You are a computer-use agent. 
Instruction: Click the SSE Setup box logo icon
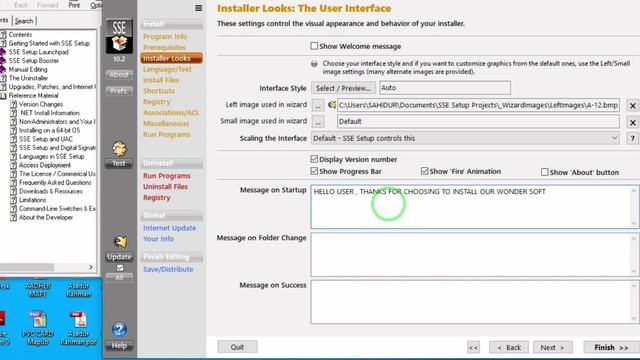coord(119,36)
